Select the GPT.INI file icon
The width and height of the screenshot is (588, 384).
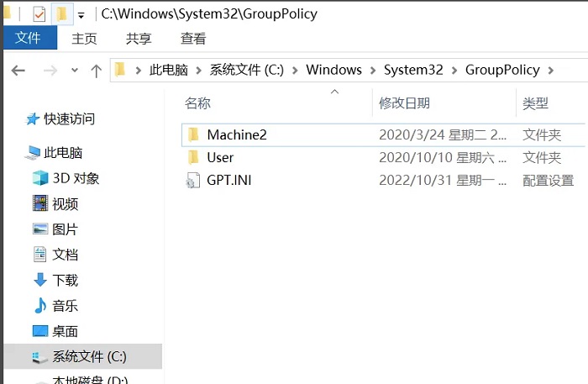point(192,180)
